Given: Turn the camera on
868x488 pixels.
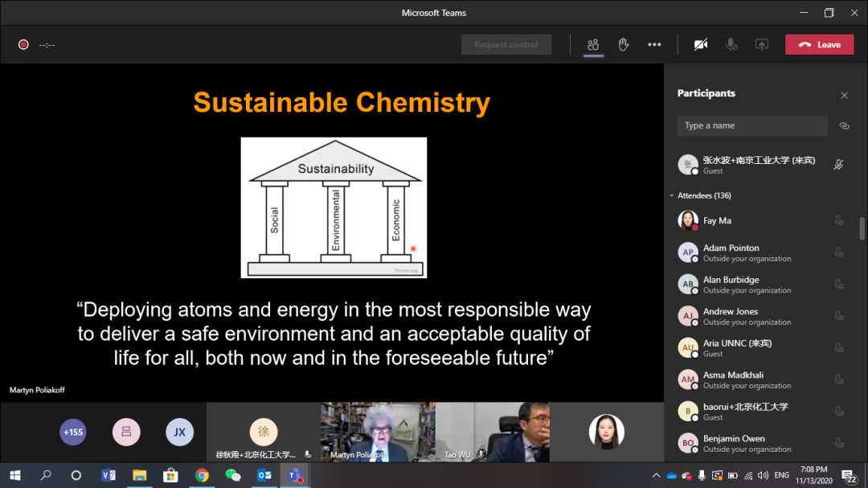Looking at the screenshot, I should [x=701, y=45].
